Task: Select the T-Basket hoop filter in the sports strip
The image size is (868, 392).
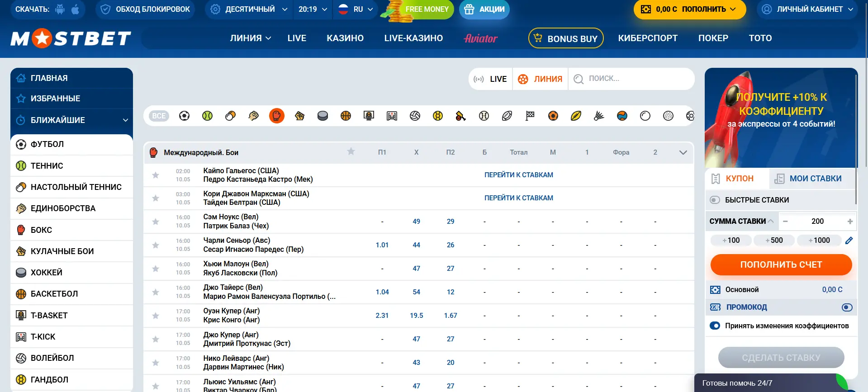Action: pyautogui.click(x=369, y=116)
